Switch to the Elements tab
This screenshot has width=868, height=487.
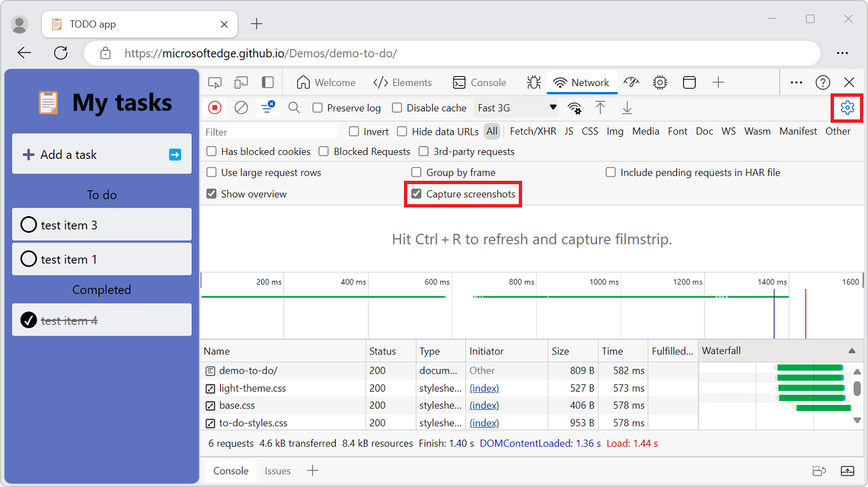(x=403, y=82)
